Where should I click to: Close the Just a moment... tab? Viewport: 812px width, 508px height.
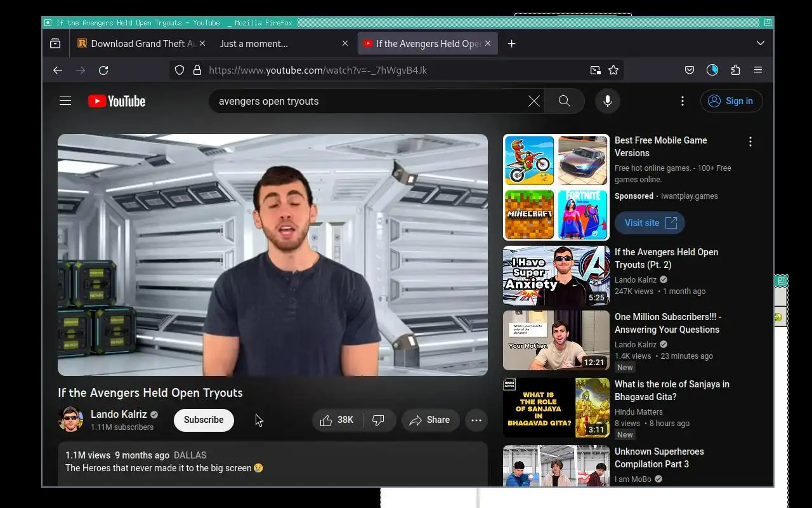coord(345,43)
